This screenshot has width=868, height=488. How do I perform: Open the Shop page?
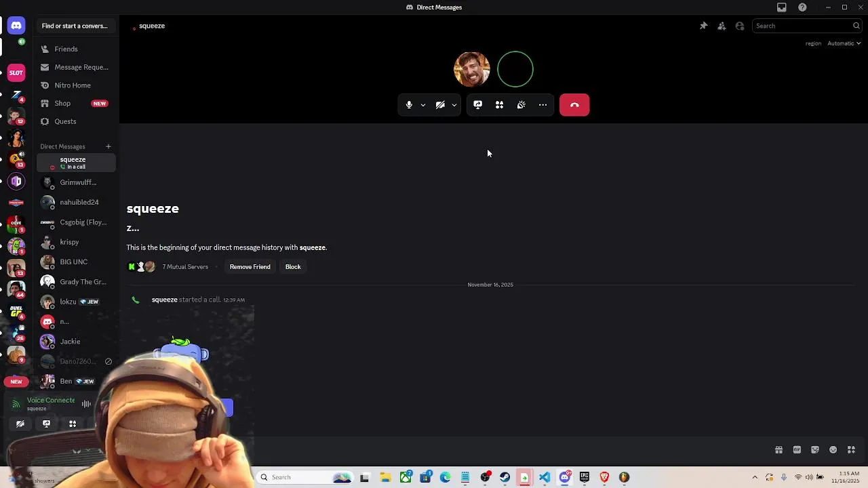pos(76,103)
